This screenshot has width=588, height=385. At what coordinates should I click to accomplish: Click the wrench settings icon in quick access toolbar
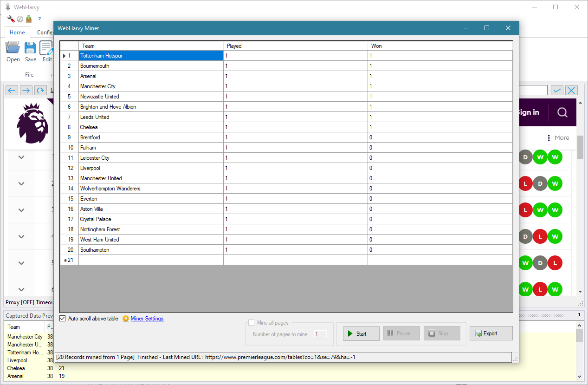10,19
